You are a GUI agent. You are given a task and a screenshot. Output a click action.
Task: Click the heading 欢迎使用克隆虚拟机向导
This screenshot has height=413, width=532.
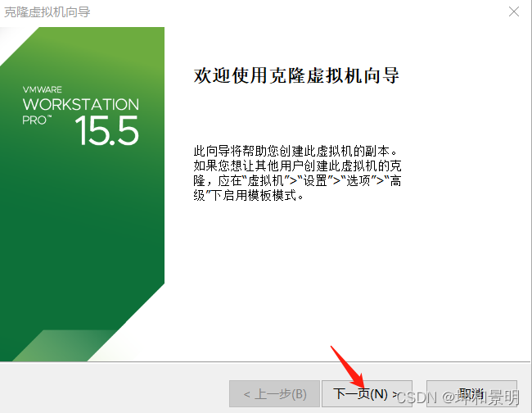[296, 75]
